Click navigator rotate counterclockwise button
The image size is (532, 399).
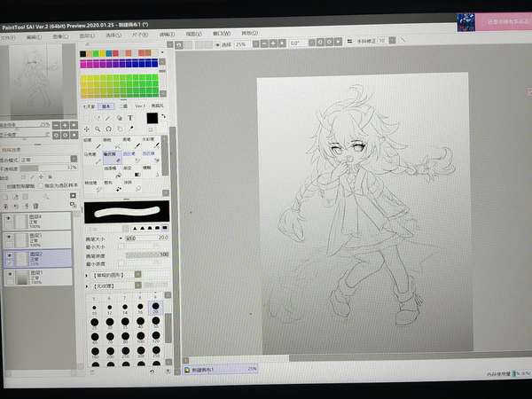57,136
